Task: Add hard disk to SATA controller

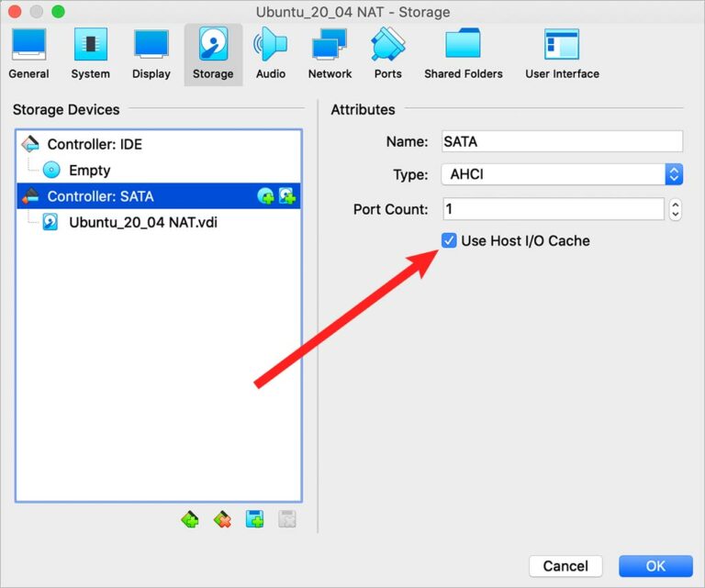Action: (x=286, y=196)
